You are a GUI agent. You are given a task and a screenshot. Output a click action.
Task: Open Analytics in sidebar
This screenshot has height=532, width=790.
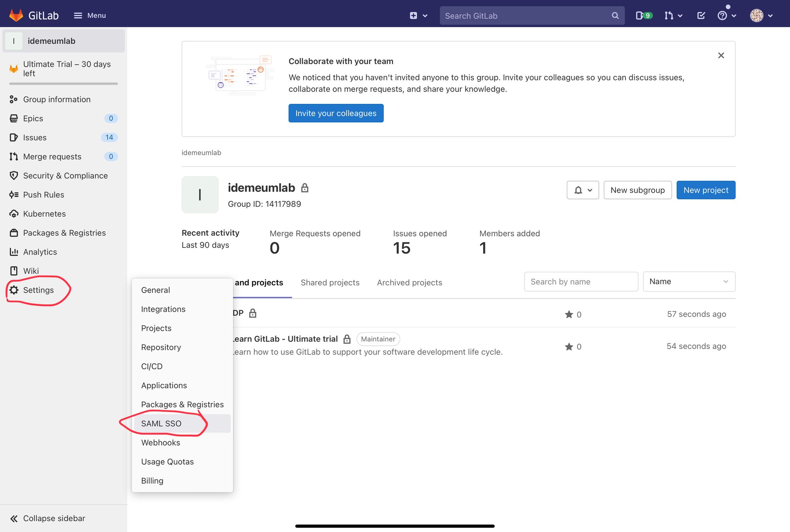pyautogui.click(x=64, y=252)
